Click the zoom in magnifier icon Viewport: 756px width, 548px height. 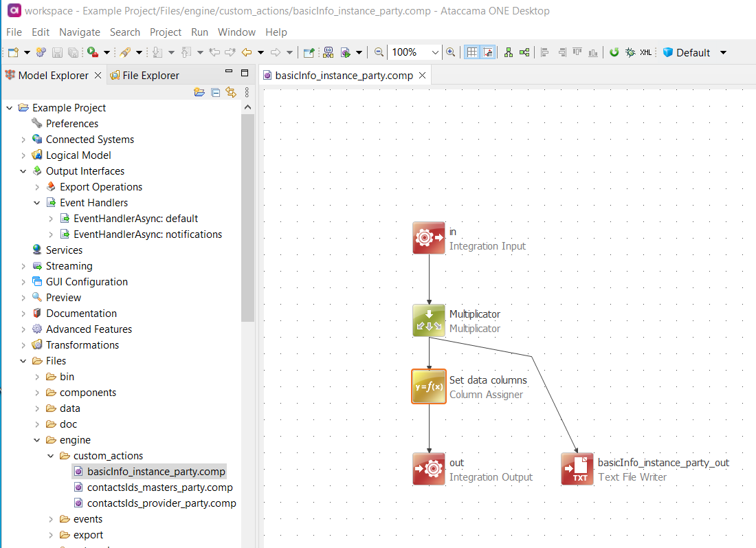pos(450,52)
